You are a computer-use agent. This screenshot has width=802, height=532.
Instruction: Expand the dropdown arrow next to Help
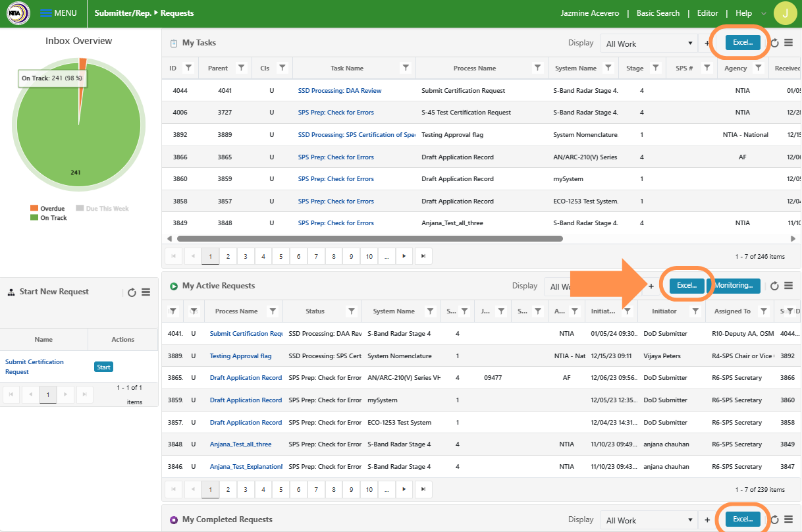tap(763, 13)
